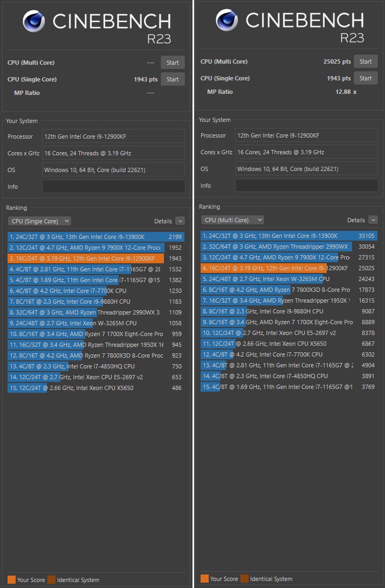Select Ryzen 7 7800X3D row scoring 923
The width and height of the screenshot is (385, 588).
point(95,355)
